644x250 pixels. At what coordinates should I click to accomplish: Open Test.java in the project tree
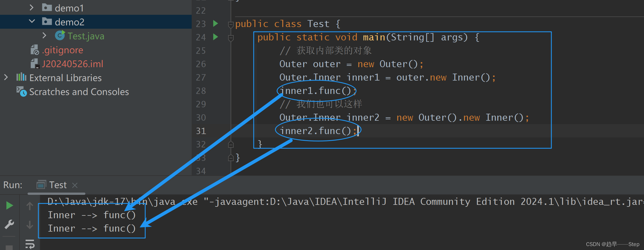pyautogui.click(x=86, y=36)
